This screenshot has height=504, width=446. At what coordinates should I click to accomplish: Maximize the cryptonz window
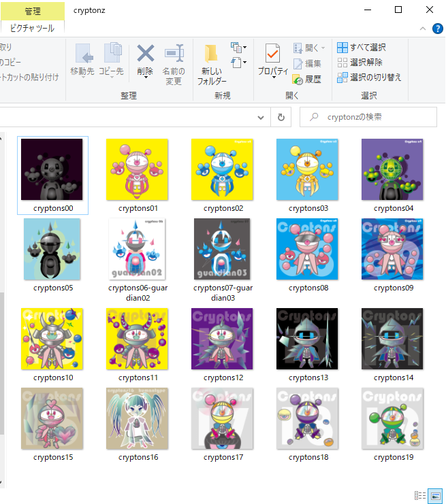(x=398, y=10)
